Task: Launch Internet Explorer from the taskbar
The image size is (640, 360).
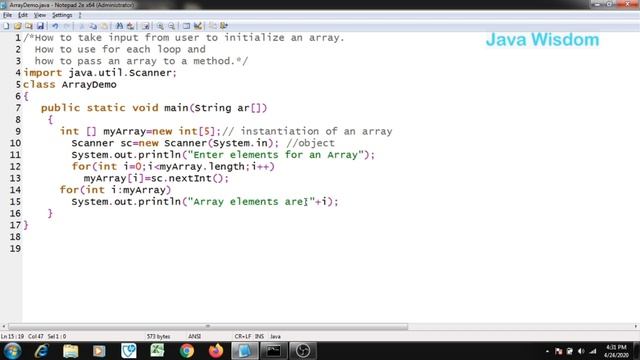Action: [42, 351]
